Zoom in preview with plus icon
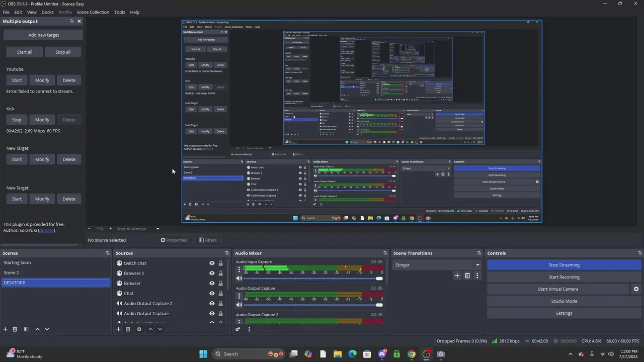Image resolution: width=644 pixels, height=362 pixels. point(111,229)
